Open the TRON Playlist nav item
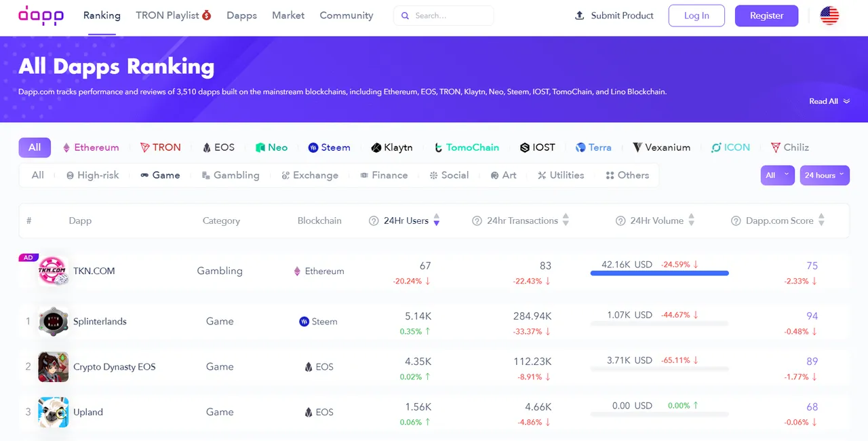The width and height of the screenshot is (868, 441). (x=174, y=16)
